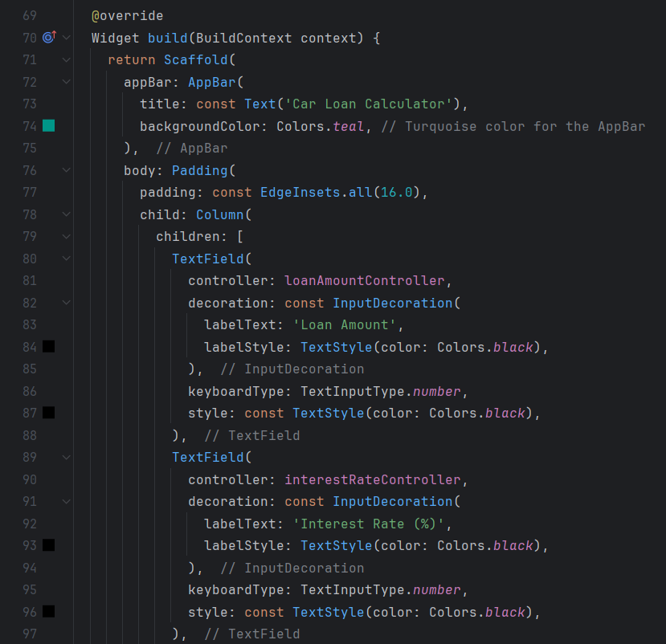Click the override gutter icon on line 70
The width and height of the screenshot is (666, 644).
pos(49,38)
